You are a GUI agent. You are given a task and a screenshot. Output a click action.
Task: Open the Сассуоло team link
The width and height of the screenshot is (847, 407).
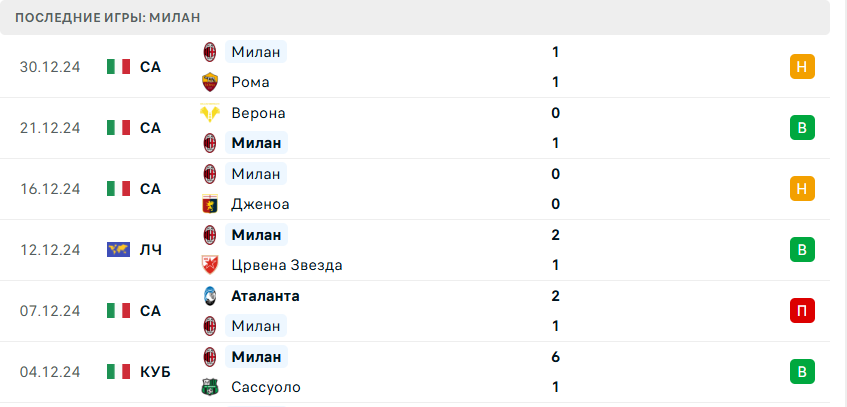pyautogui.click(x=265, y=387)
